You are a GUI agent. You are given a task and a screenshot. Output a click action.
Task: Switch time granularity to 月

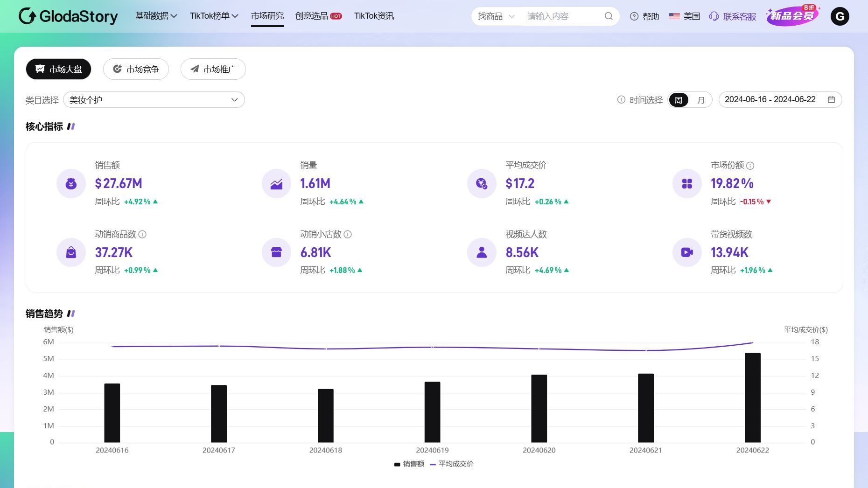700,100
